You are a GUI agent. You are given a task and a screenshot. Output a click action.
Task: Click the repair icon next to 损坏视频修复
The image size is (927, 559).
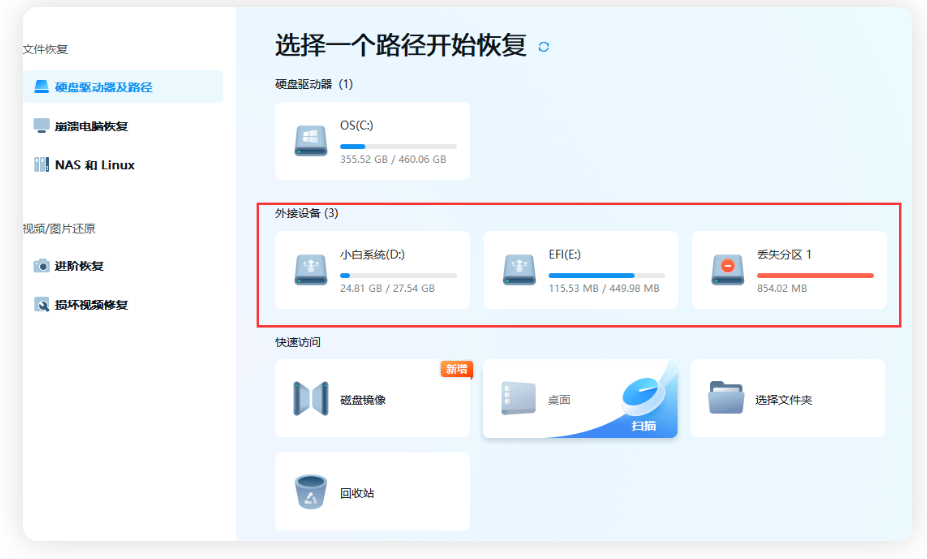[41, 305]
